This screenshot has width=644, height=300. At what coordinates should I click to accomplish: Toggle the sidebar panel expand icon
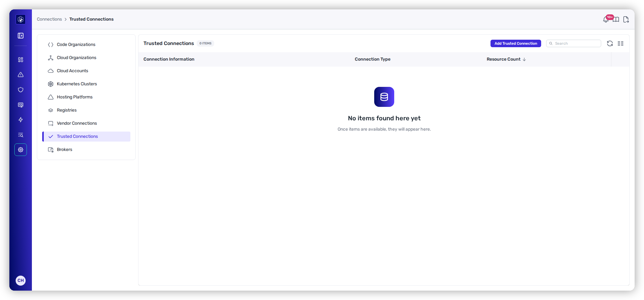(21, 36)
